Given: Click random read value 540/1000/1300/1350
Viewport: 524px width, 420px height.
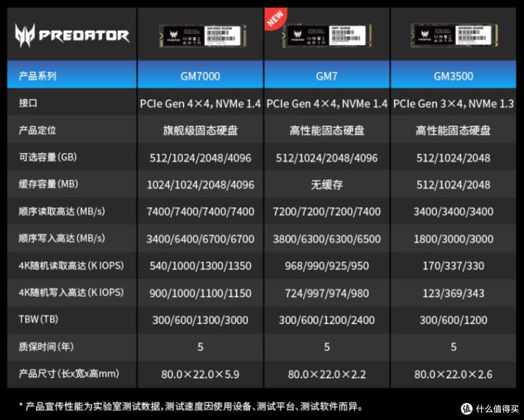Looking at the screenshot, I should tap(200, 266).
